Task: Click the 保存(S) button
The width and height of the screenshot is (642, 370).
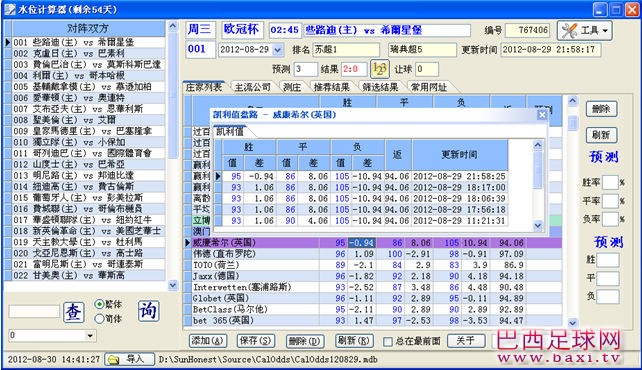Action: (256, 341)
